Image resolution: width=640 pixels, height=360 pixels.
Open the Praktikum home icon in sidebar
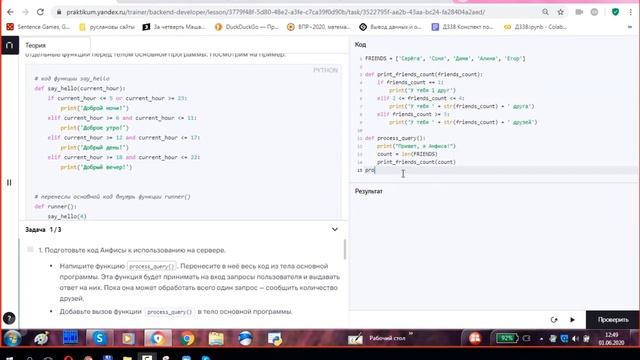(x=10, y=45)
